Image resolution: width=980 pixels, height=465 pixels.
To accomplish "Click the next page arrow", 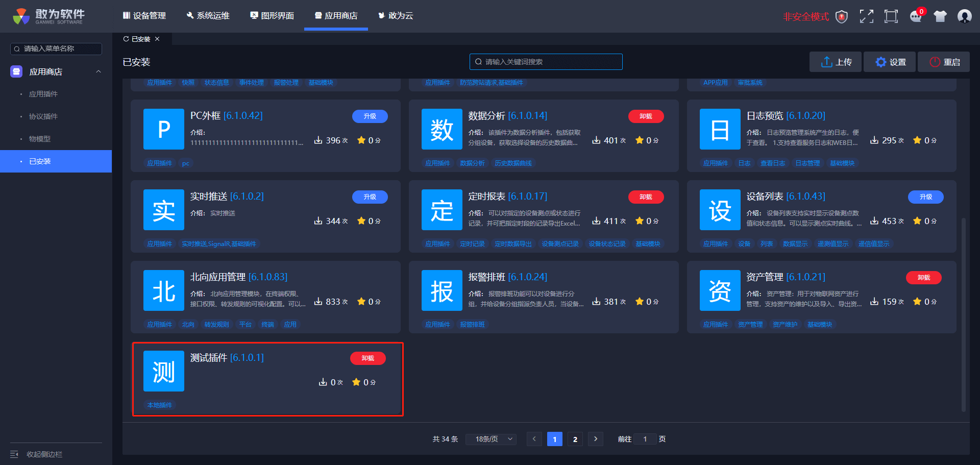I will pos(596,439).
